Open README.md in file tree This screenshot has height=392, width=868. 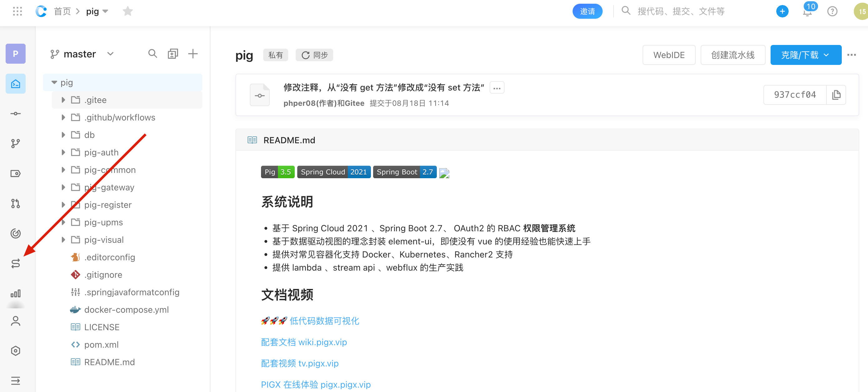pyautogui.click(x=109, y=362)
